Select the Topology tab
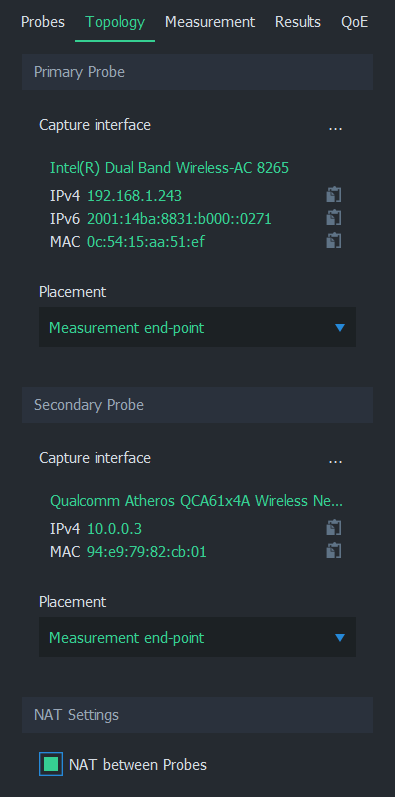 point(115,22)
